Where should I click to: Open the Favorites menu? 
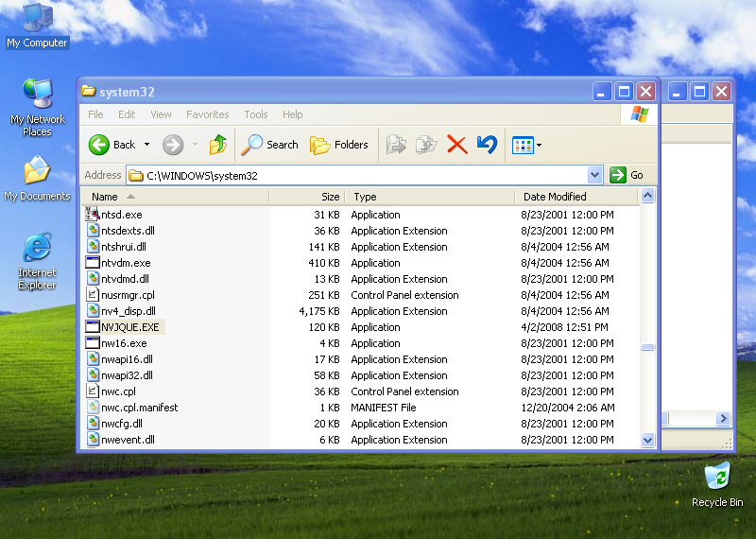[207, 114]
